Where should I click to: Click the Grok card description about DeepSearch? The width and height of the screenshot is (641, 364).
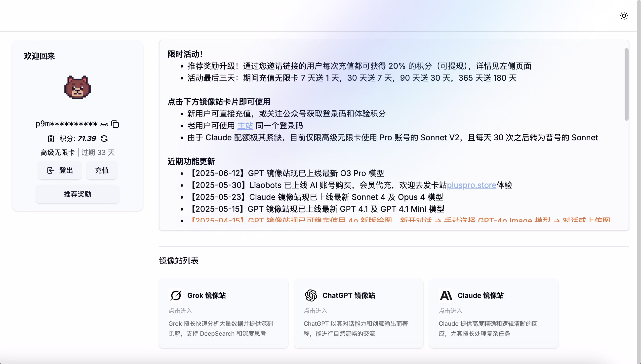[x=221, y=328]
